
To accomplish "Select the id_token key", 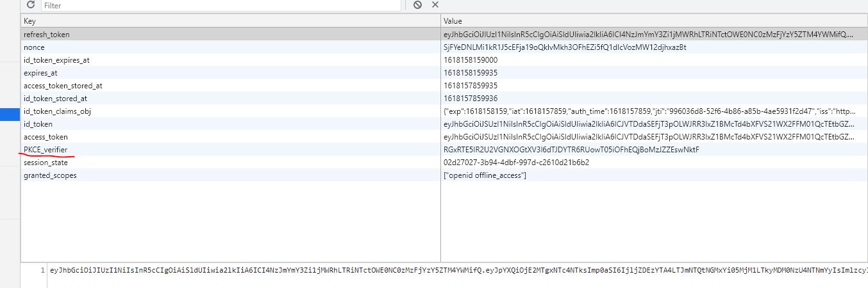I will point(38,124).
